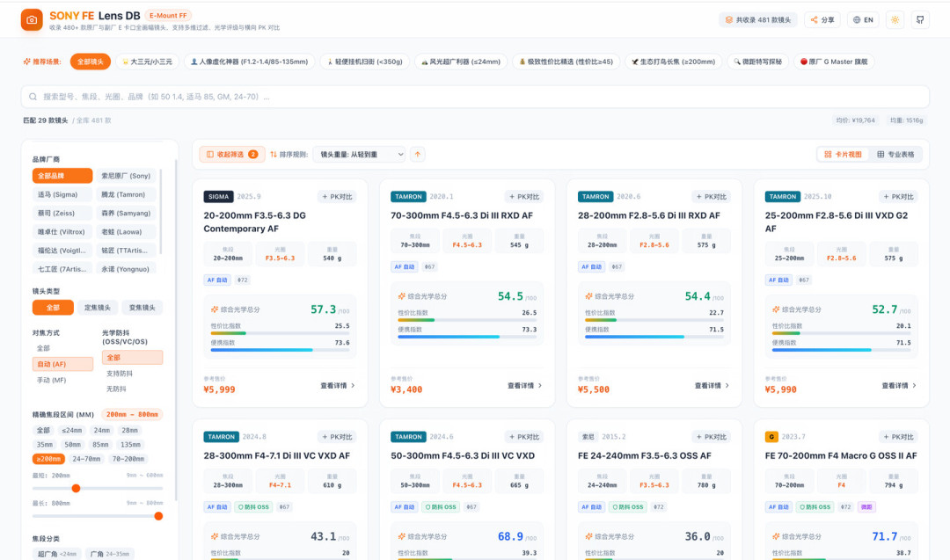Select the 原厂 G Master 旗舰 chip
The image size is (950, 560).
834,62
